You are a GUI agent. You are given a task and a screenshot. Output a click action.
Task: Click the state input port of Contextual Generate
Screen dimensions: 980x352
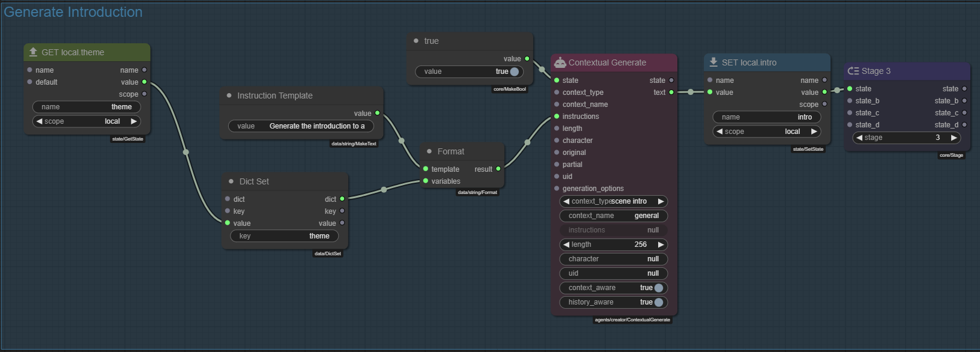tap(557, 80)
